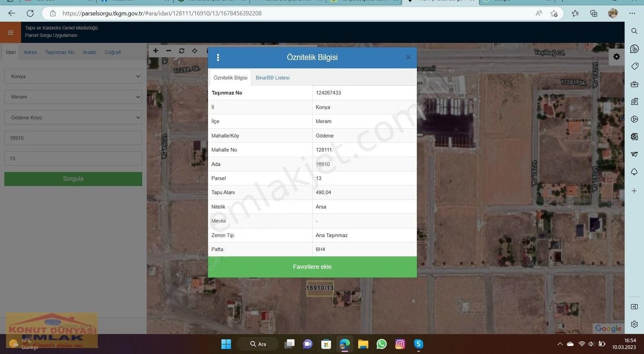Zoom out with the map minus tool

click(169, 51)
